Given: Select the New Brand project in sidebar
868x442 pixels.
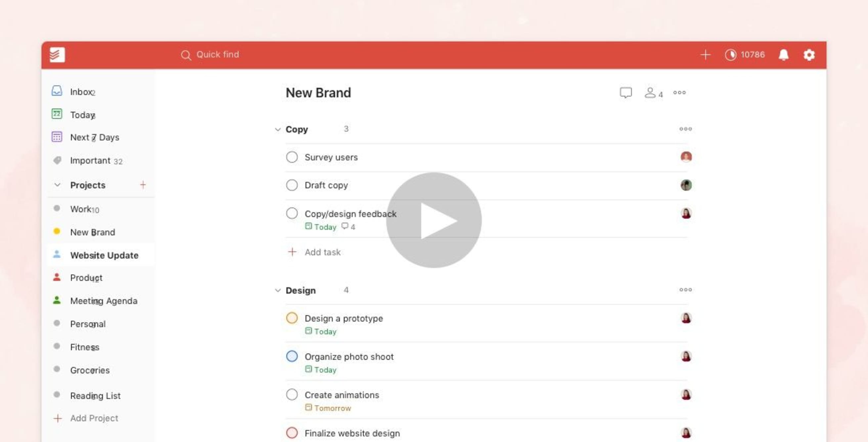Looking at the screenshot, I should 101,232.
